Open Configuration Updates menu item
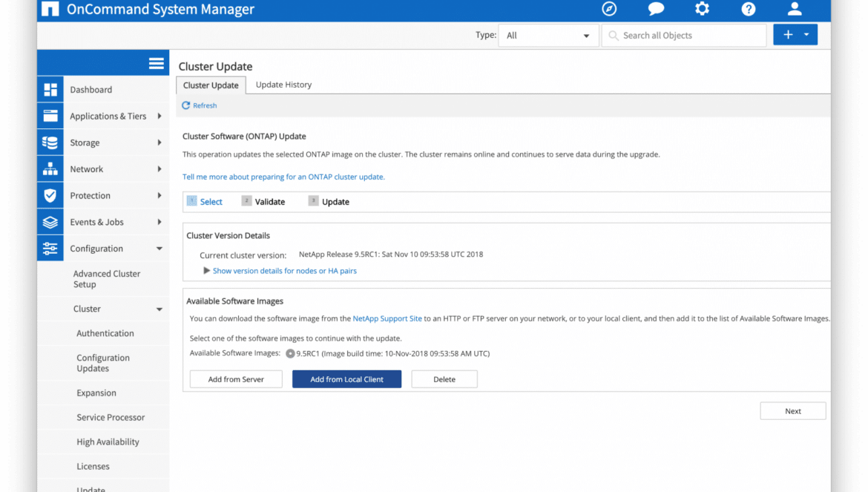 point(103,363)
